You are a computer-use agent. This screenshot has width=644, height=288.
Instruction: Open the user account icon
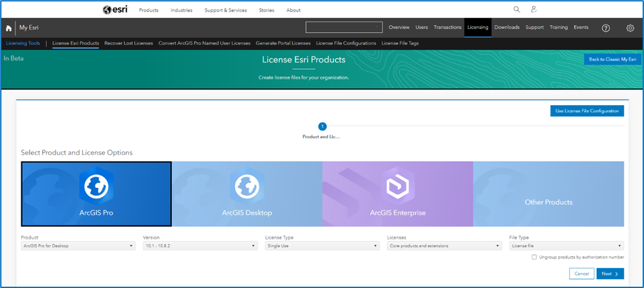coord(534,10)
